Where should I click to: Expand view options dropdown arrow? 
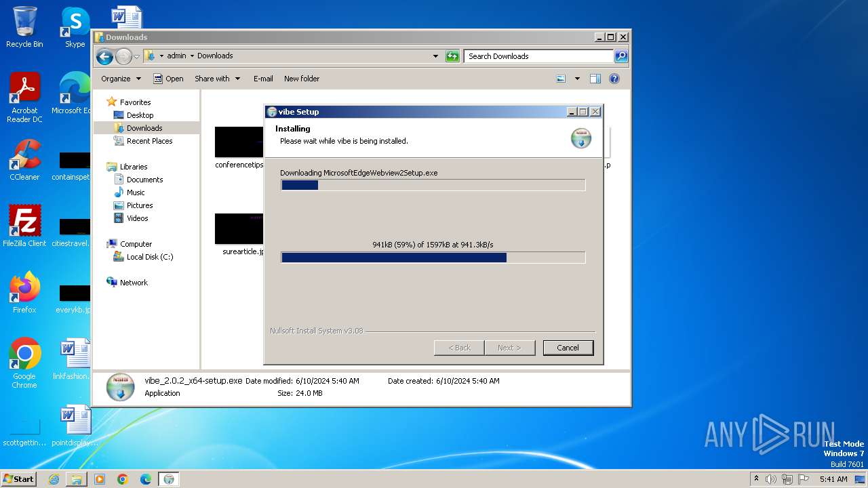coord(577,79)
